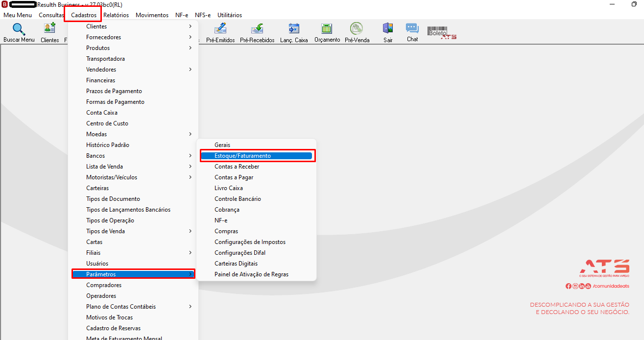Expand the Lista de Venda submenu arrow

click(190, 167)
